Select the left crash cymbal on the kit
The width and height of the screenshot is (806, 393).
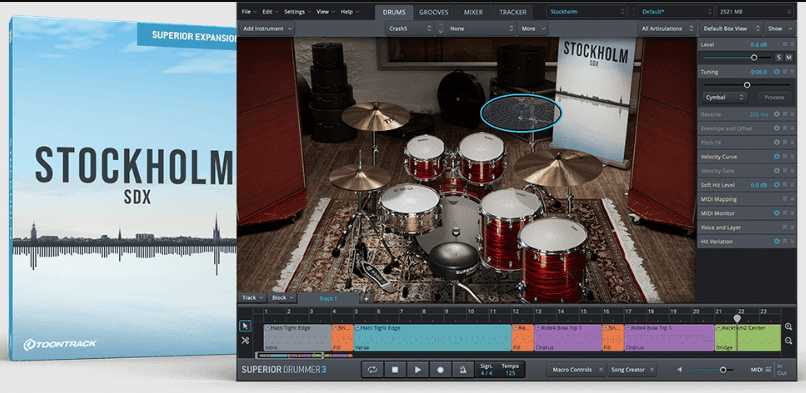376,116
